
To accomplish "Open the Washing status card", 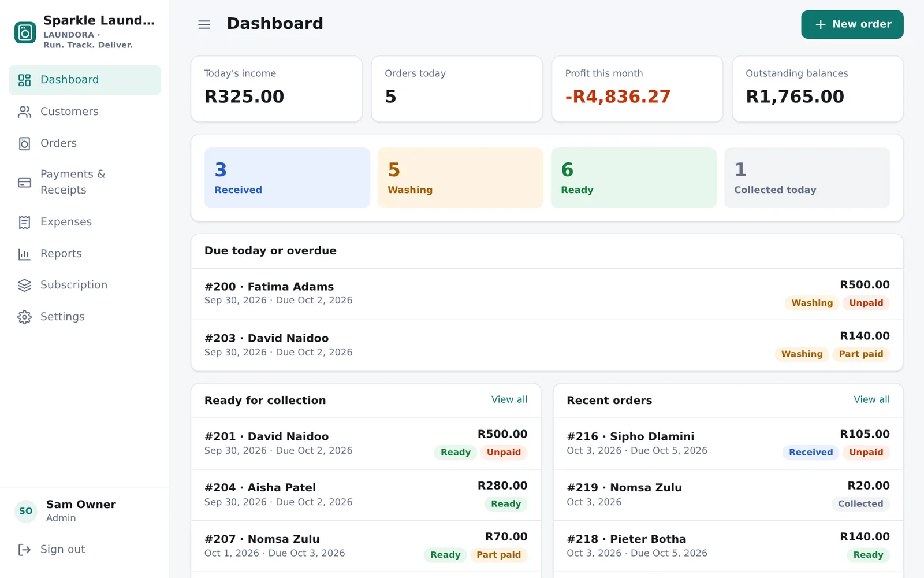I will pos(460,177).
